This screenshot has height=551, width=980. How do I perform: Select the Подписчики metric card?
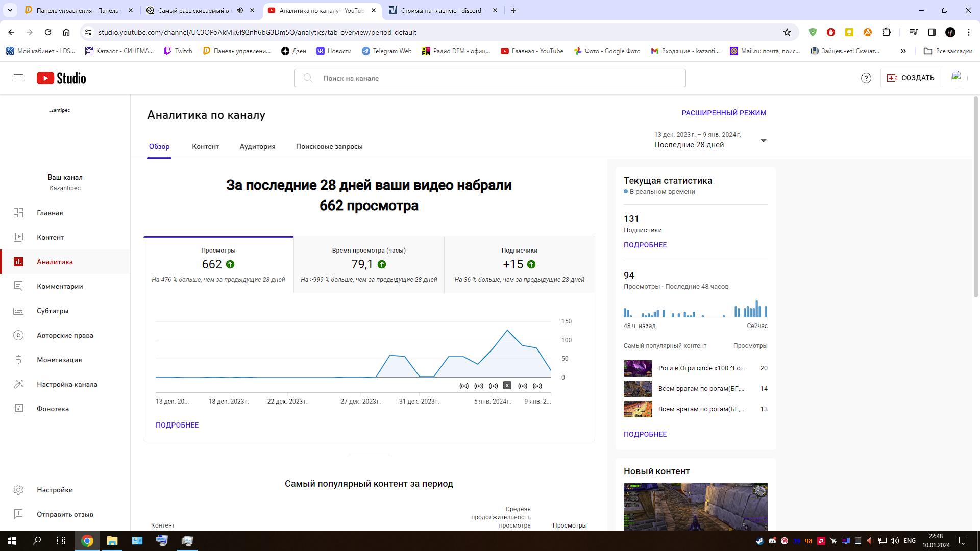(520, 264)
